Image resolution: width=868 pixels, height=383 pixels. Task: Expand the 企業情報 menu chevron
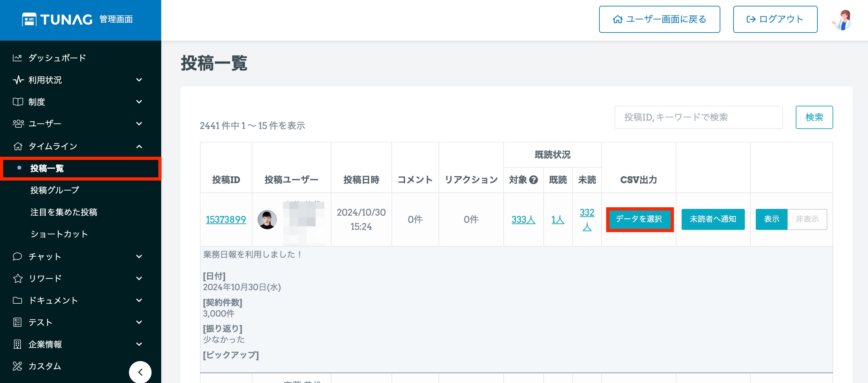tap(139, 344)
